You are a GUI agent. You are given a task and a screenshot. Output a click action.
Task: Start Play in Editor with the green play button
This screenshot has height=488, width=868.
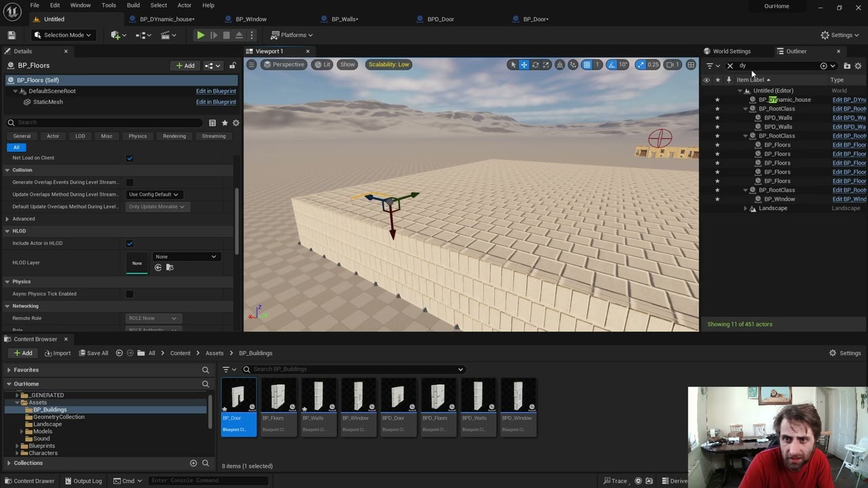201,35
